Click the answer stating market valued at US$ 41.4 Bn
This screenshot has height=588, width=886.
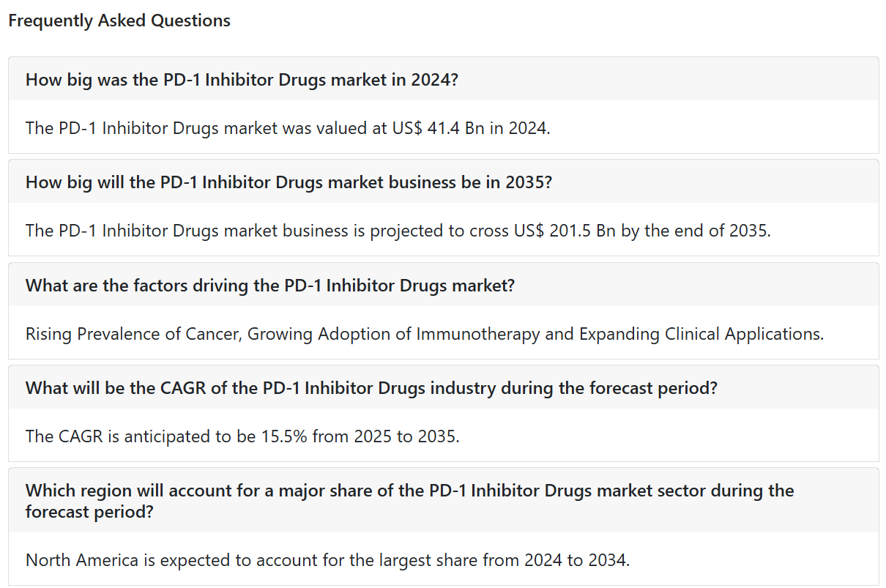288,128
